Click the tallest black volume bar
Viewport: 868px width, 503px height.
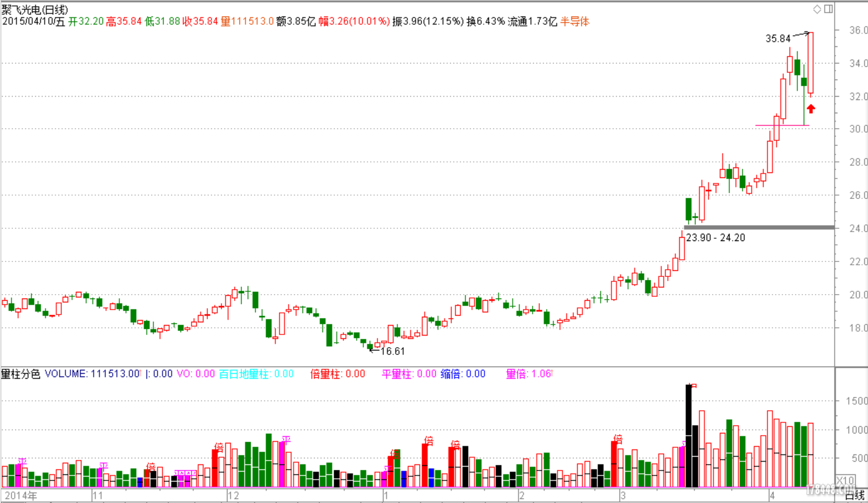[689, 436]
